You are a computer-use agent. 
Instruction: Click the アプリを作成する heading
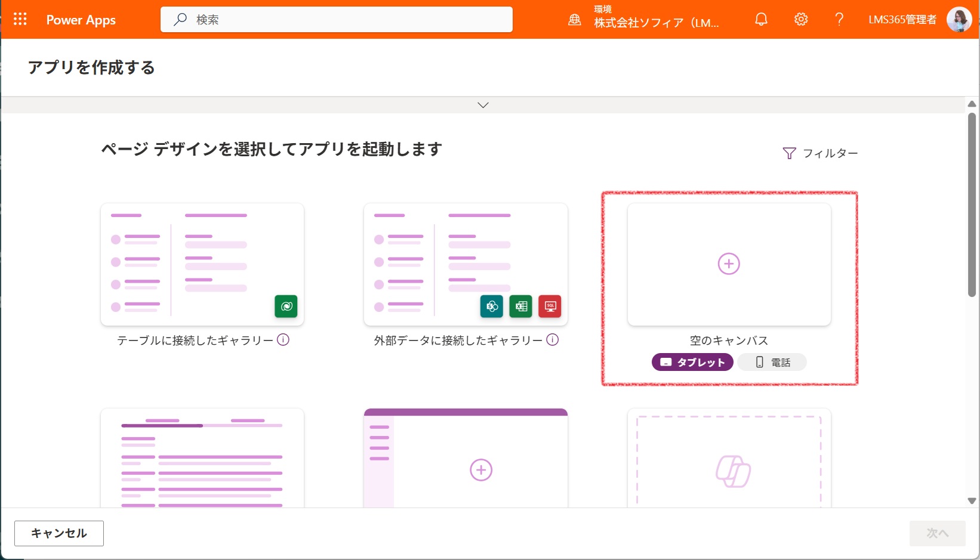91,67
